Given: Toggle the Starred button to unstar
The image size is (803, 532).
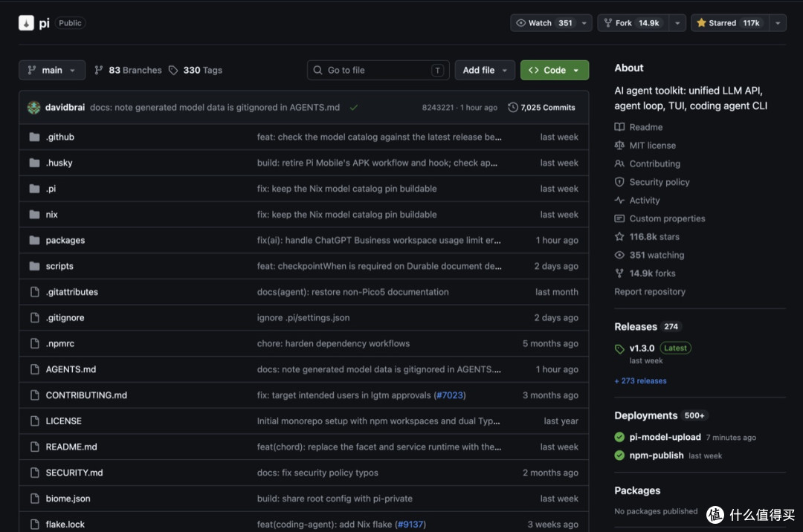Looking at the screenshot, I should pyautogui.click(x=729, y=23).
